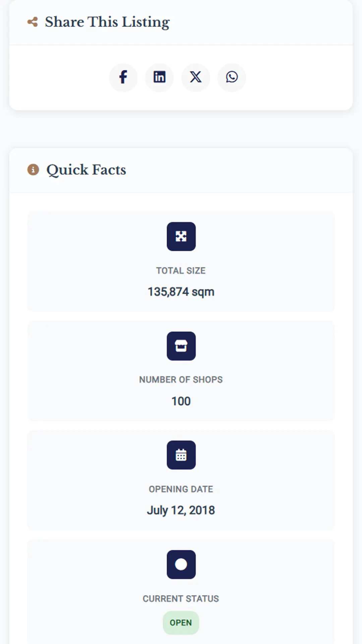Share listing on Facebook

click(x=123, y=77)
